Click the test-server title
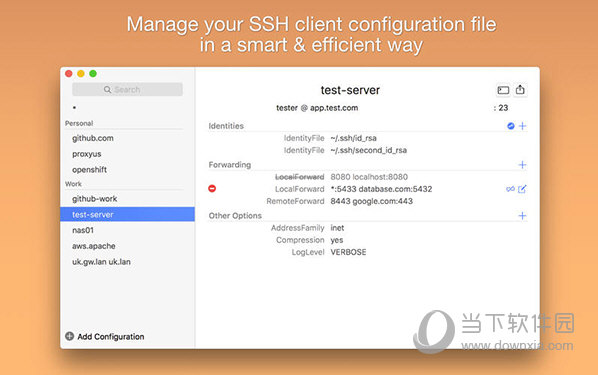 (350, 90)
